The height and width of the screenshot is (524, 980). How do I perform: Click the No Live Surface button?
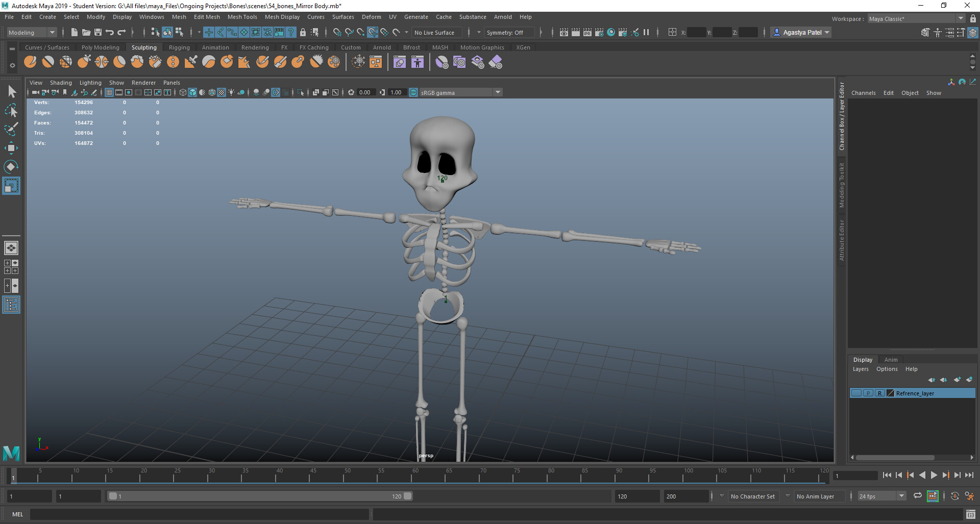coord(436,32)
